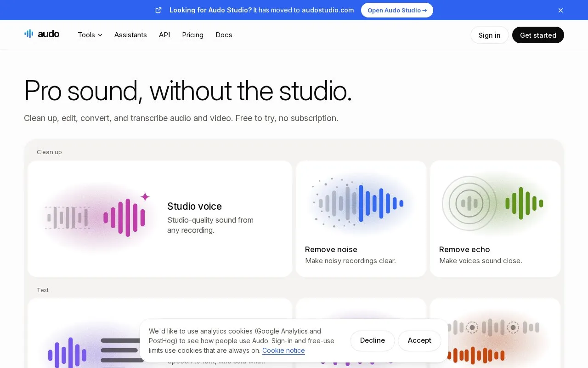Open Remove echo tool title

(x=464, y=249)
